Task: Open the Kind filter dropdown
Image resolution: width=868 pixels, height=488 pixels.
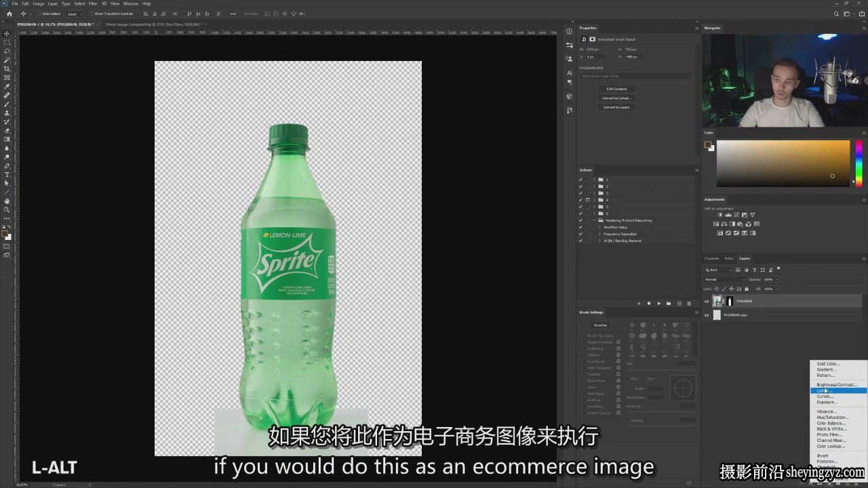Action: click(718, 270)
